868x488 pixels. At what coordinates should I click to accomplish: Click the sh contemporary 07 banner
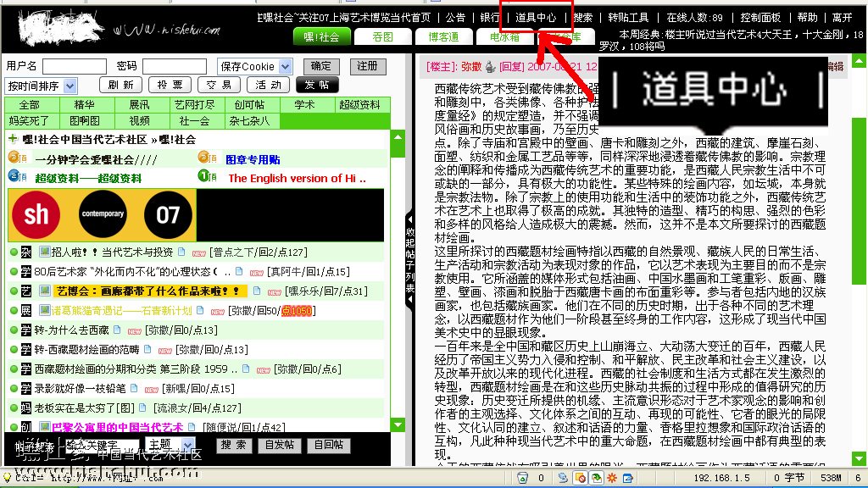(103, 214)
